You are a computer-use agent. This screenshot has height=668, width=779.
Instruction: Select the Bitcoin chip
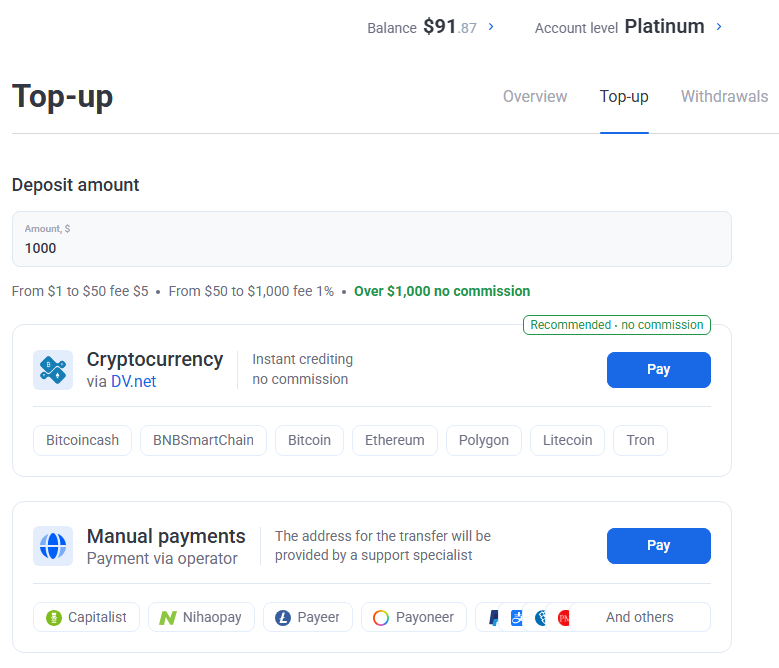309,440
